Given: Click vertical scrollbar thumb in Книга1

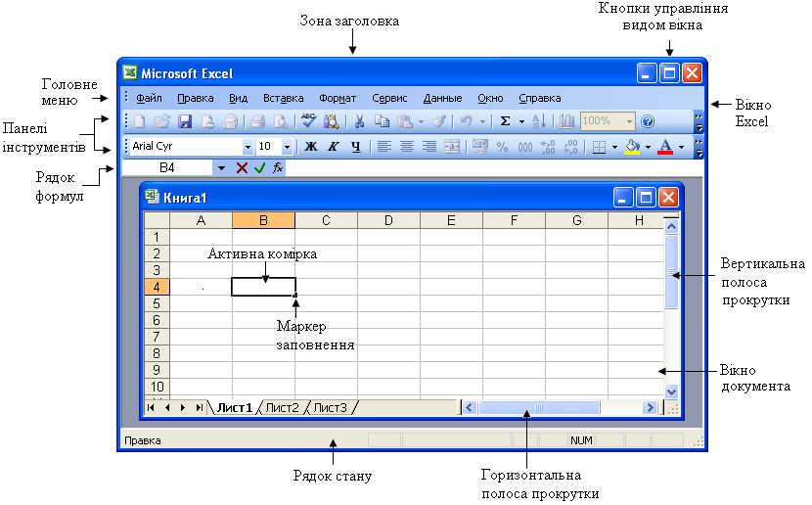Looking at the screenshot, I should (x=672, y=272).
